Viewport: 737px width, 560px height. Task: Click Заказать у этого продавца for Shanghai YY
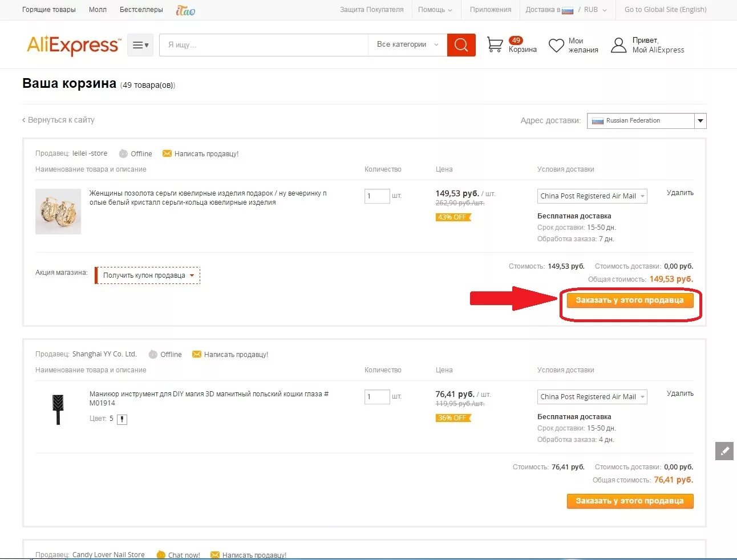coord(630,501)
